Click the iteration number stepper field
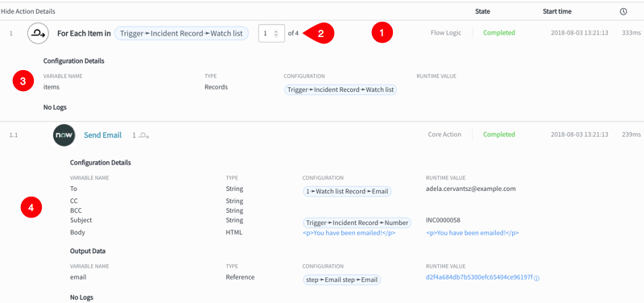Image resolution: width=644 pixels, height=303 pixels. click(x=271, y=33)
